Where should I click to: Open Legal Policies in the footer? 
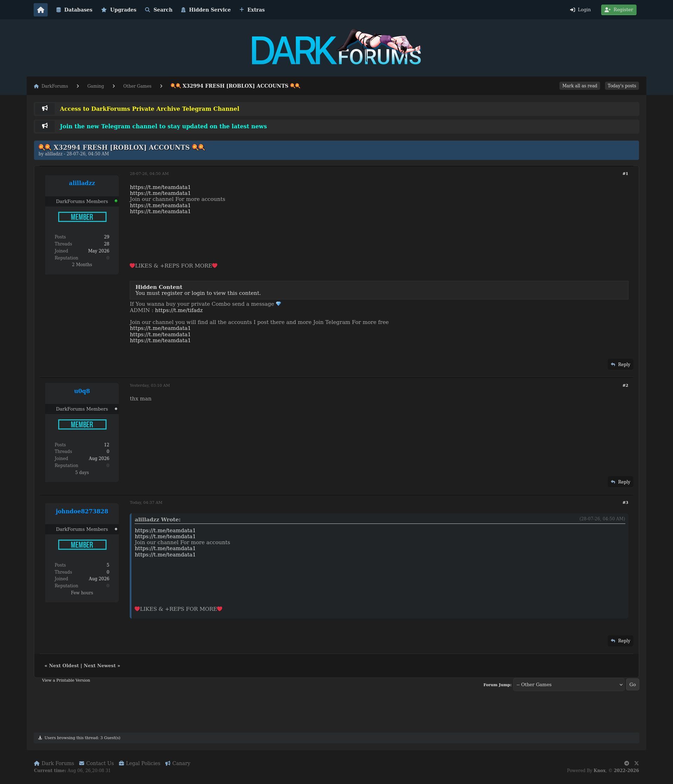(139, 763)
